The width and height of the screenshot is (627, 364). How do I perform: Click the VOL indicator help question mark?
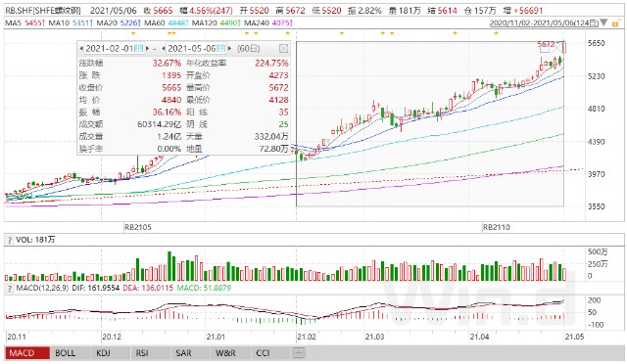click(9, 240)
